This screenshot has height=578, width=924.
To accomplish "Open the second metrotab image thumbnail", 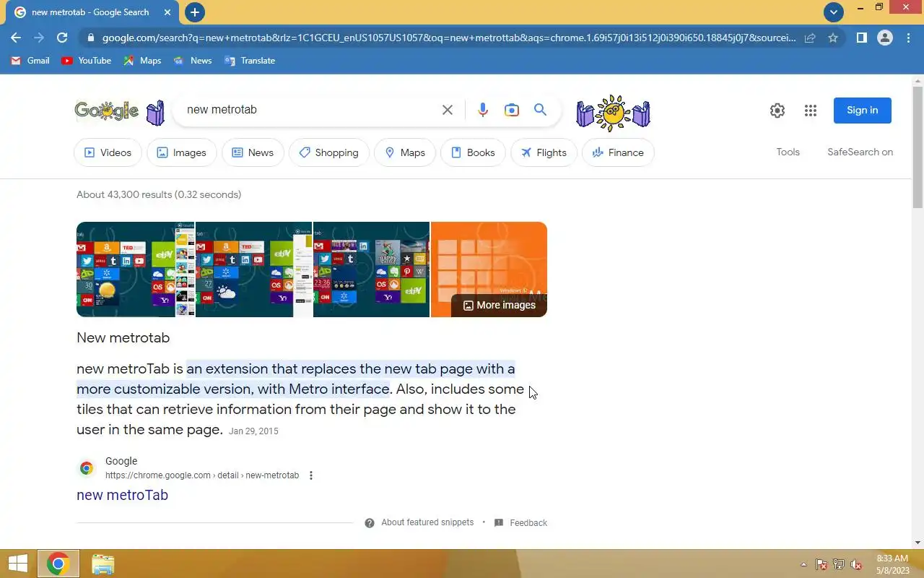I will tap(254, 269).
